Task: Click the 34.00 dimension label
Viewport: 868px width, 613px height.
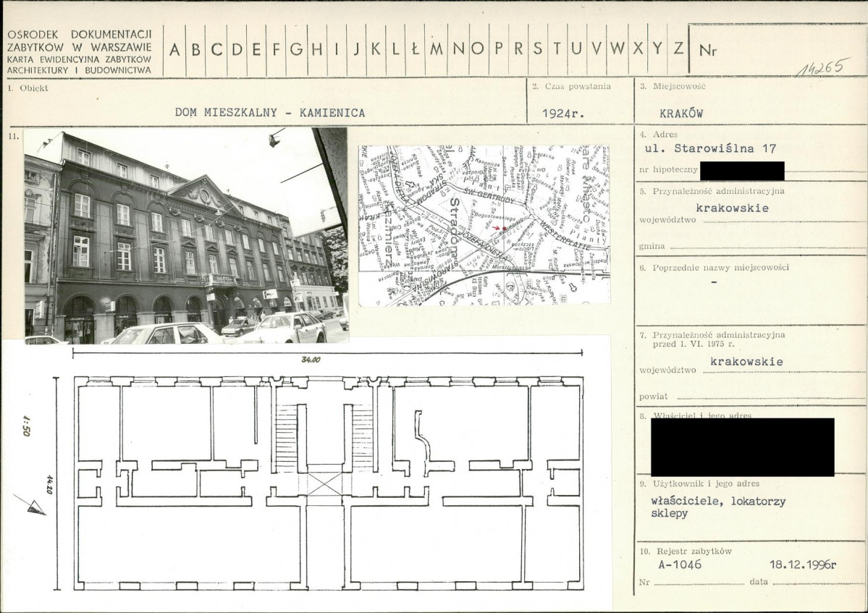Action: coord(311,360)
